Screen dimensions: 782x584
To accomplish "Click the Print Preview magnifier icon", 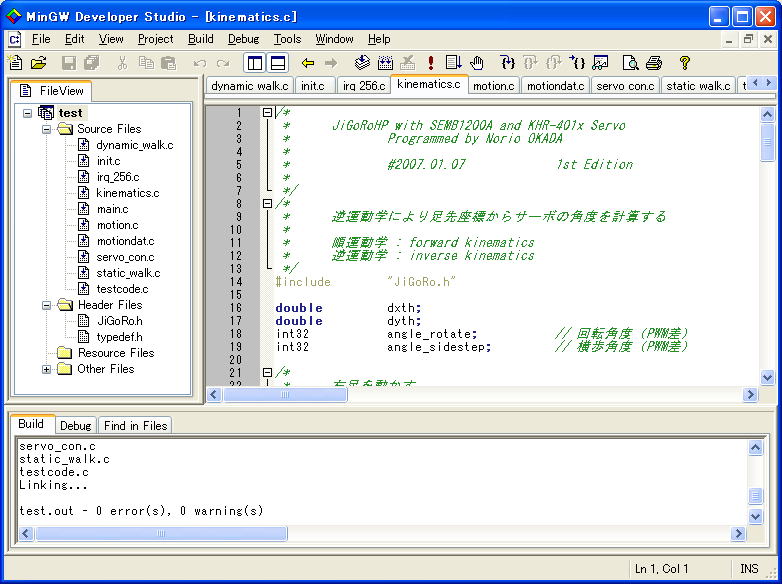I will click(x=630, y=63).
